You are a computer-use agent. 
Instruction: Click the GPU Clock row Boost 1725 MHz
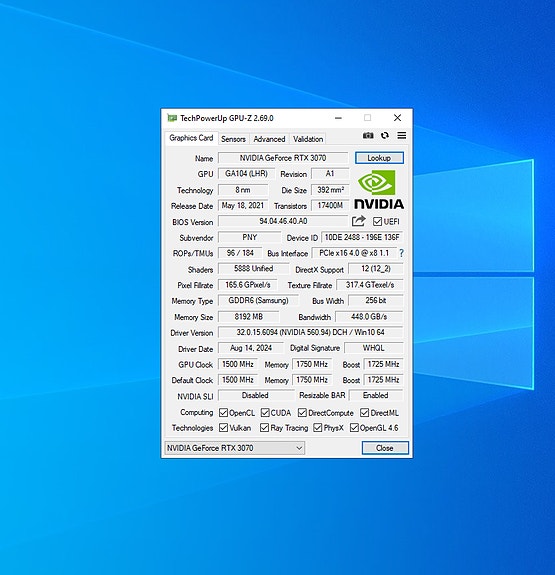pyautogui.click(x=383, y=364)
